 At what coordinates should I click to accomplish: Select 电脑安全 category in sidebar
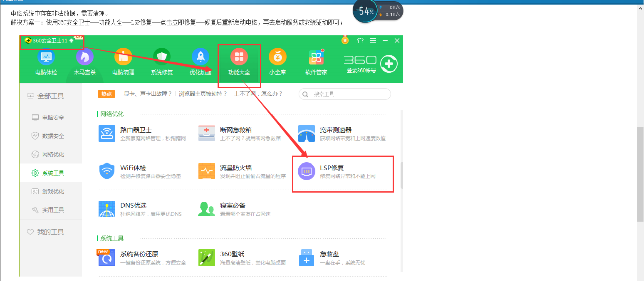51,118
